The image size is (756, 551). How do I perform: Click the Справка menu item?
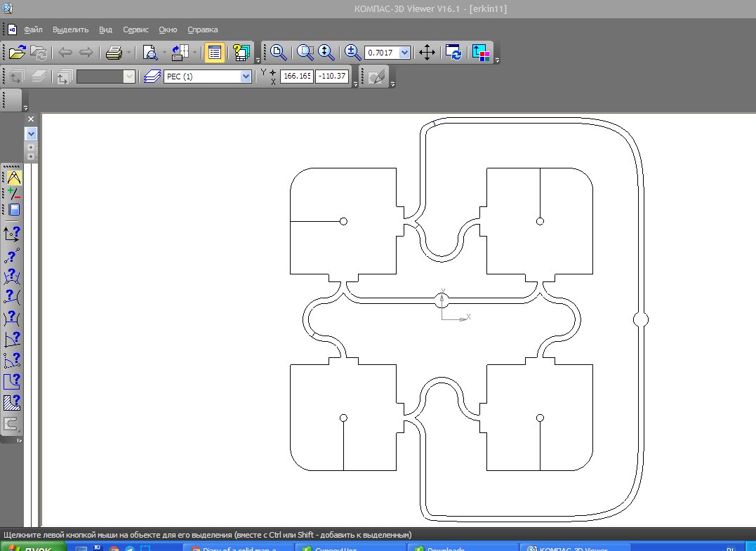pos(202,29)
